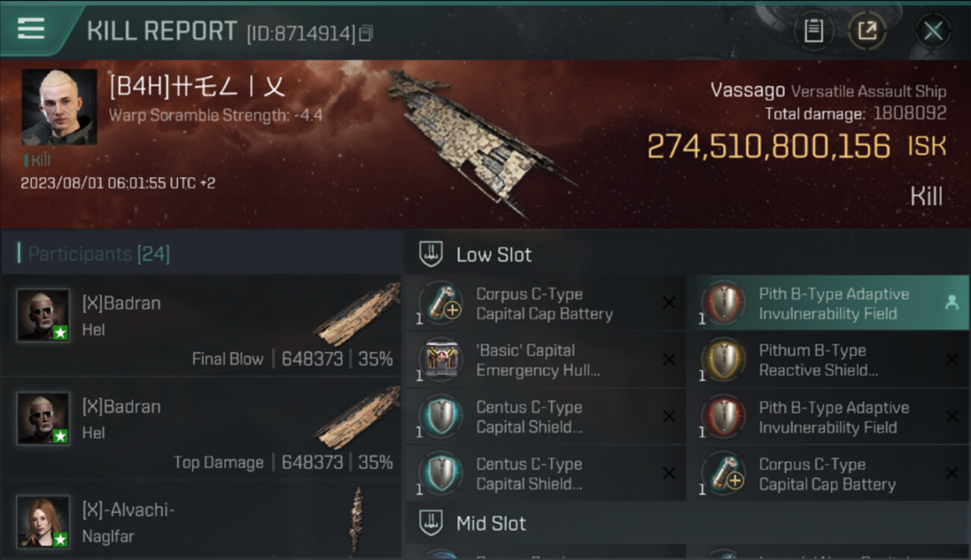Viewport: 971px width, 560px height.
Task: Click the clipboard notes icon
Action: (x=813, y=31)
